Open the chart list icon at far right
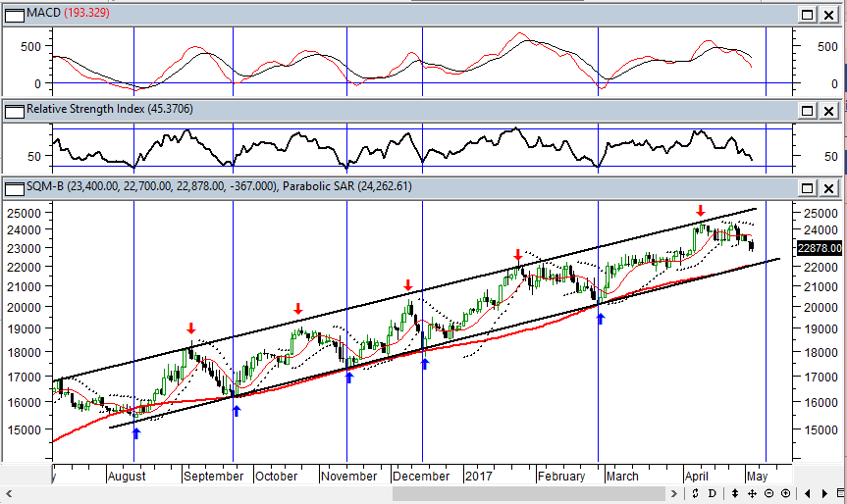The image size is (847, 504). click(840, 493)
